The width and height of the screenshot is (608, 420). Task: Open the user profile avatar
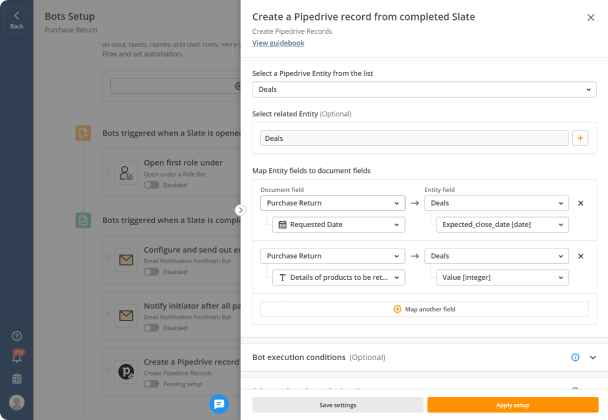pos(17,402)
